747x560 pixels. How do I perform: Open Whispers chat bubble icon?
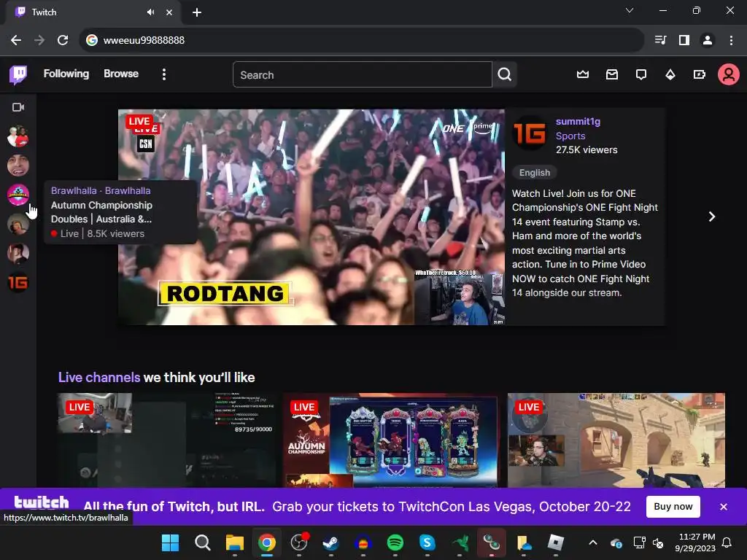(x=641, y=74)
